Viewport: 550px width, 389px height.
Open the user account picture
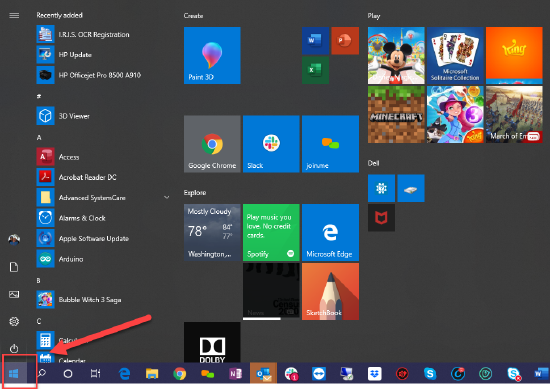click(14, 240)
